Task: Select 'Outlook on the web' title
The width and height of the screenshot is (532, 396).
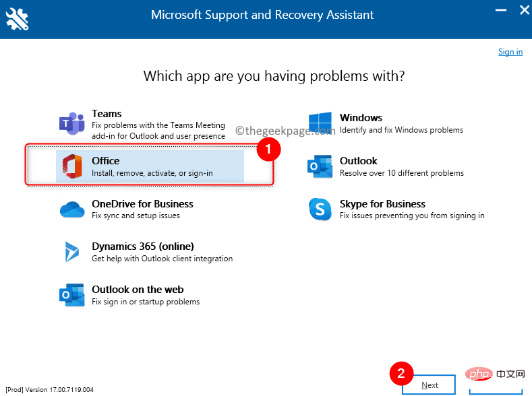Action: point(138,290)
